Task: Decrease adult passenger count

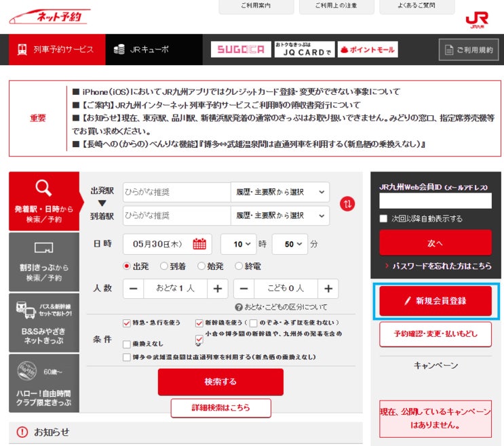Action: click(134, 289)
